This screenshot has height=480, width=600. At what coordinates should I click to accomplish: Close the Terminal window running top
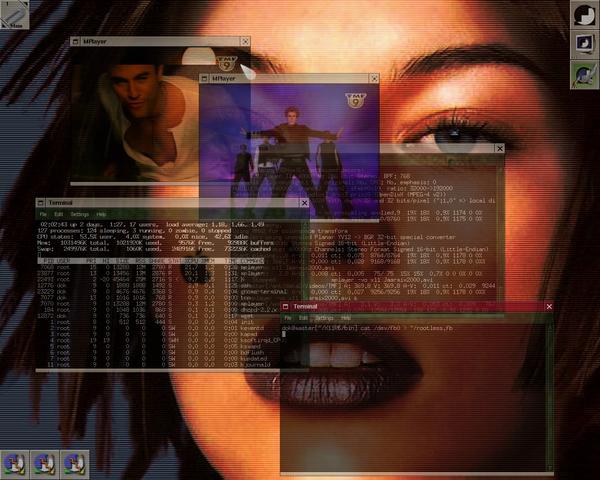304,203
